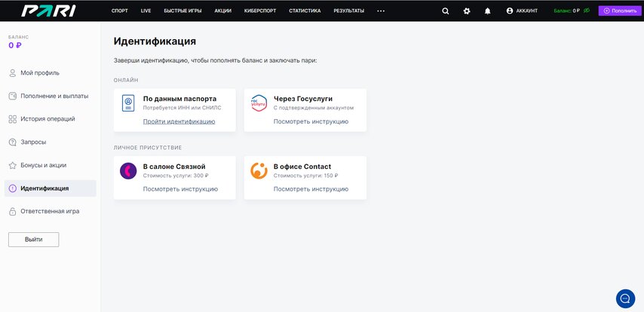Click the Госуслуги logo icon
Viewport: 644px width, 312px height.
click(x=259, y=104)
